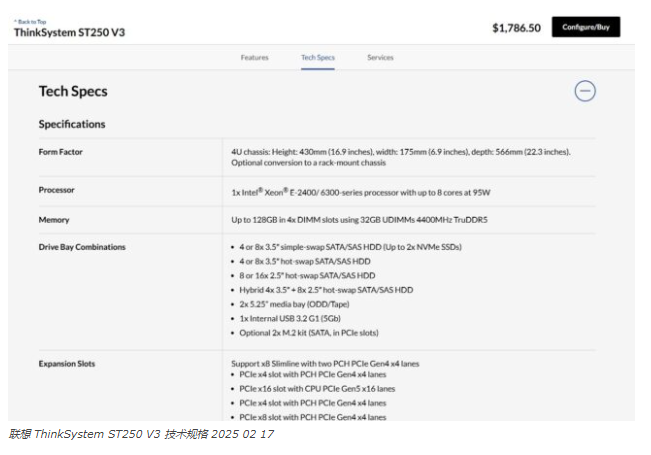Open the Features tab
Screen dimensions: 651x455
click(255, 57)
